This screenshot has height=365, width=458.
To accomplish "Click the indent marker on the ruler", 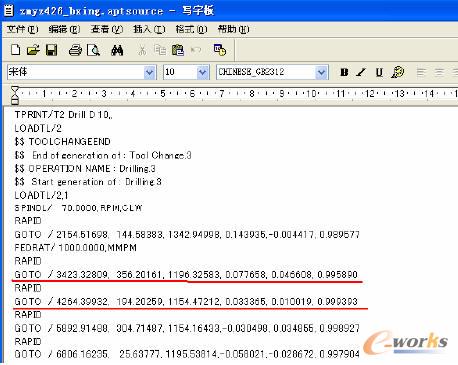I will tap(15, 95).
